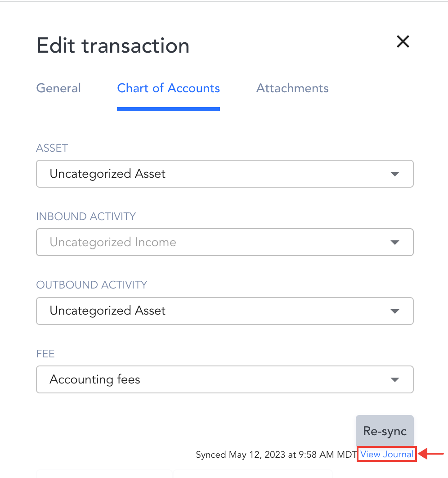Viewport: 448px width, 478px height.
Task: Select the chevron beside Accounting fees
Action: 395,379
